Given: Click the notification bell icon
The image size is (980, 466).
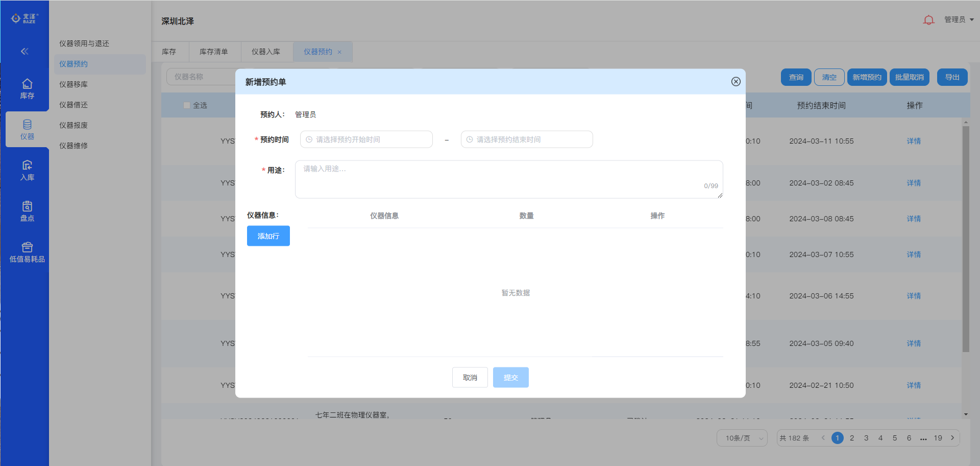Looking at the screenshot, I should [928, 20].
